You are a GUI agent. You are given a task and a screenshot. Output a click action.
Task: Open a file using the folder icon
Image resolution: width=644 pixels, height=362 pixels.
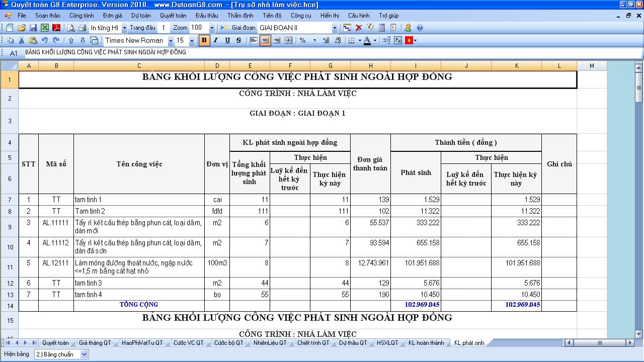22,28
